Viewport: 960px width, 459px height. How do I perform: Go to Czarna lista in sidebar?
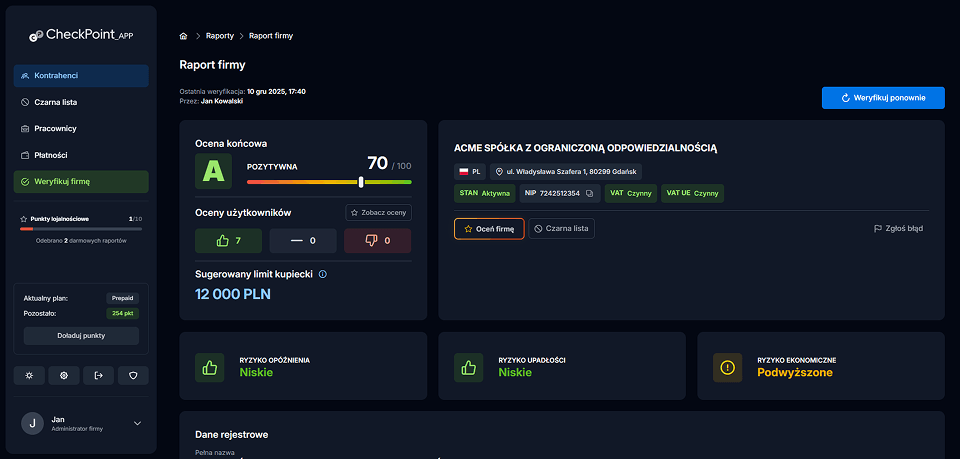click(x=81, y=102)
